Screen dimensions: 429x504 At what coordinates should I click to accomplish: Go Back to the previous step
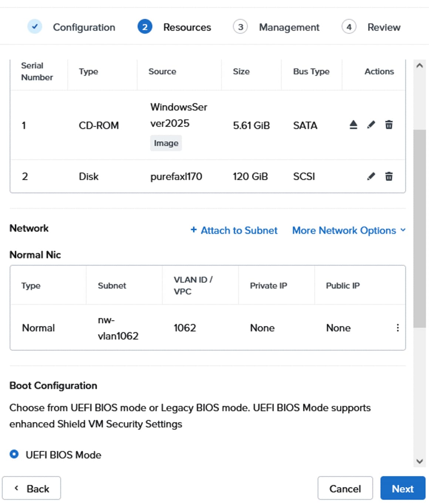[31, 488]
